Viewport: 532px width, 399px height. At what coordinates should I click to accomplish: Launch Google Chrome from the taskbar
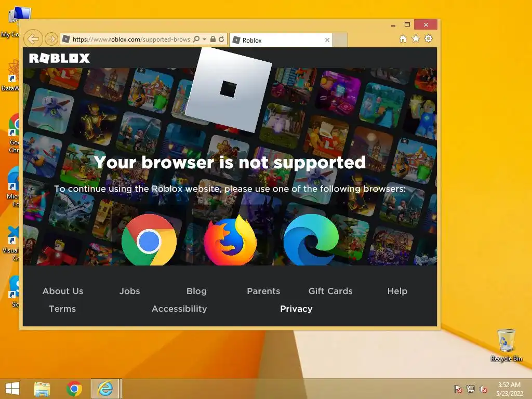(74, 389)
